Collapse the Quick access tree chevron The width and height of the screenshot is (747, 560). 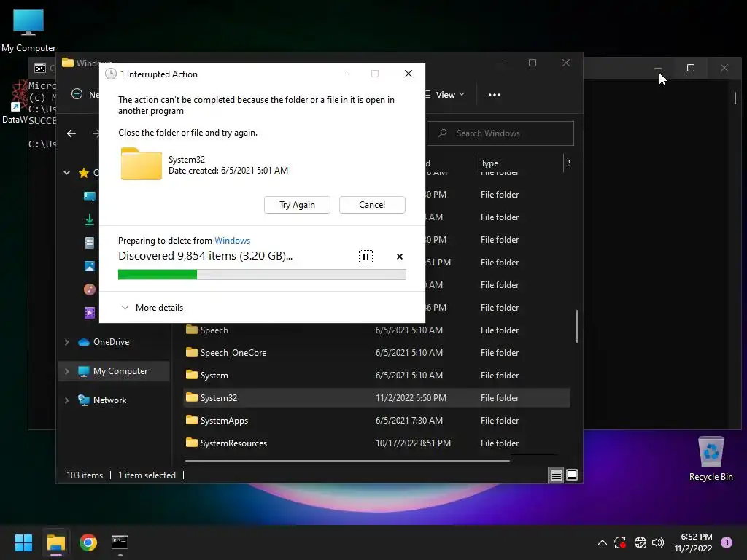[66, 172]
